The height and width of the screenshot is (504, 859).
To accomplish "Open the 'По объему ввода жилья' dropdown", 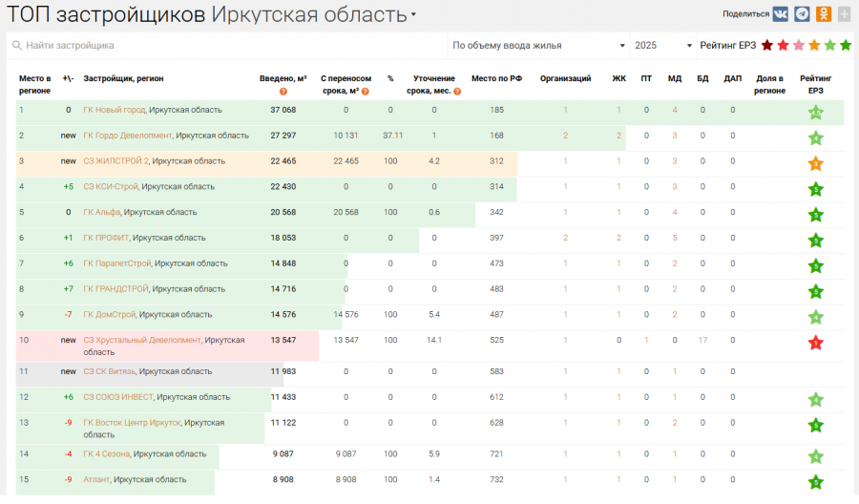I will [x=537, y=45].
